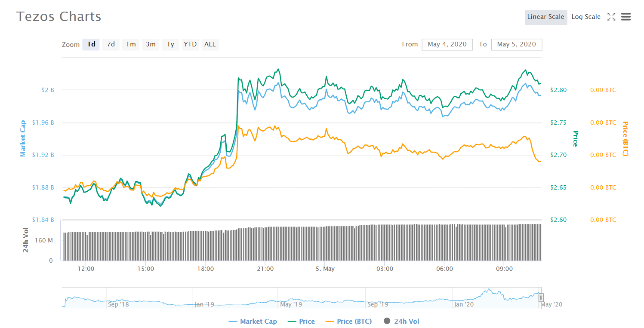Toggle Market Cap series in legend

tap(253, 321)
